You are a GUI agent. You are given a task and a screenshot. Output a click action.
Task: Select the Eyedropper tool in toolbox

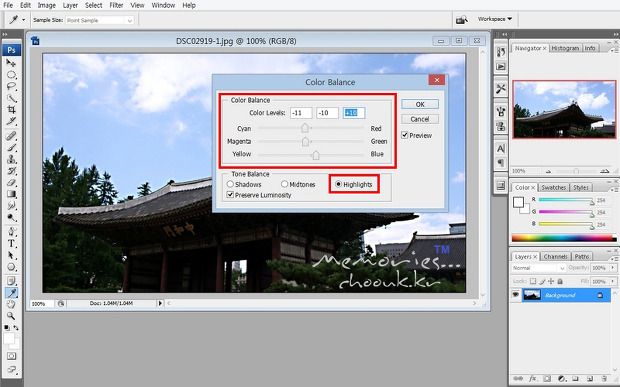(x=11, y=293)
